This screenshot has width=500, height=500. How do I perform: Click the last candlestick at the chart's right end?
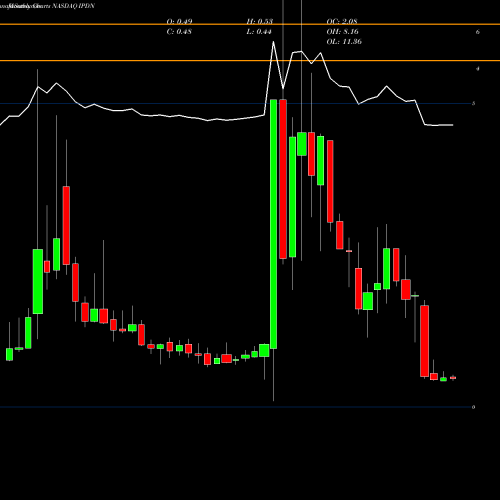pyautogui.click(x=453, y=378)
